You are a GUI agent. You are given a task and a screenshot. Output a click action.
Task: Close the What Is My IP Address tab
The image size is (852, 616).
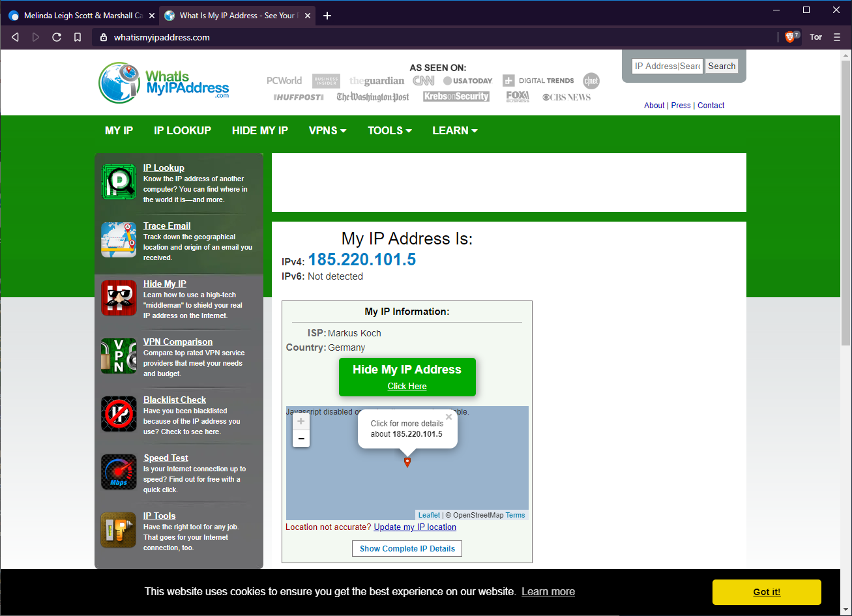point(308,16)
